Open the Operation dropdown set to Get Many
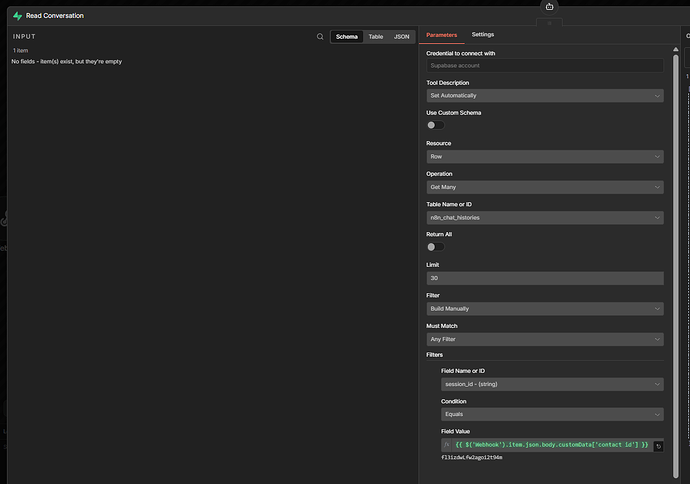The height and width of the screenshot is (484, 690). 544,187
